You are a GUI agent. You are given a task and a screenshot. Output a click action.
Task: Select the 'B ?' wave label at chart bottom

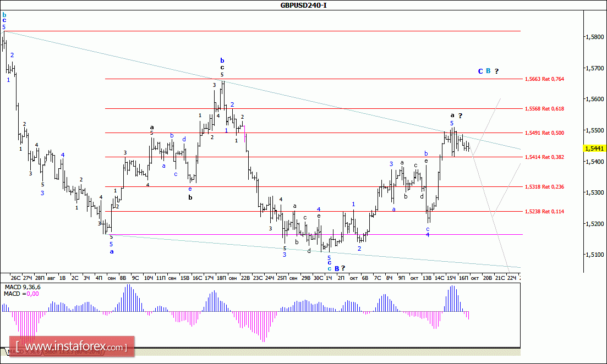[340, 268]
